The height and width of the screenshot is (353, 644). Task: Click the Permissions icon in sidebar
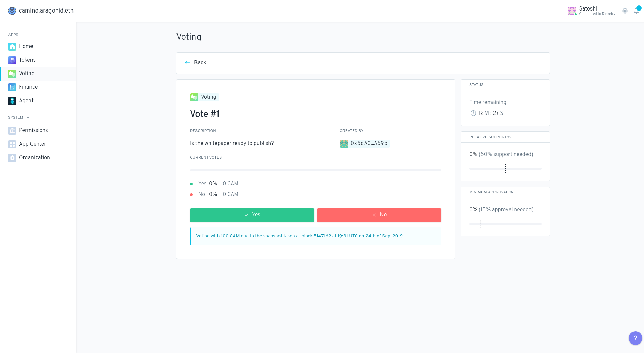(x=12, y=130)
